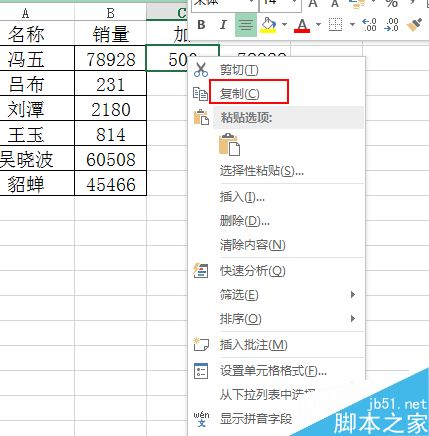
Task: Select cell containing 78928
Action: (111, 58)
